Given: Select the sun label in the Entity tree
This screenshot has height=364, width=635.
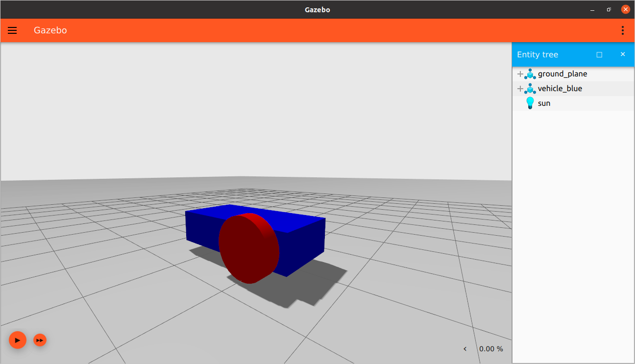Looking at the screenshot, I should (544, 103).
